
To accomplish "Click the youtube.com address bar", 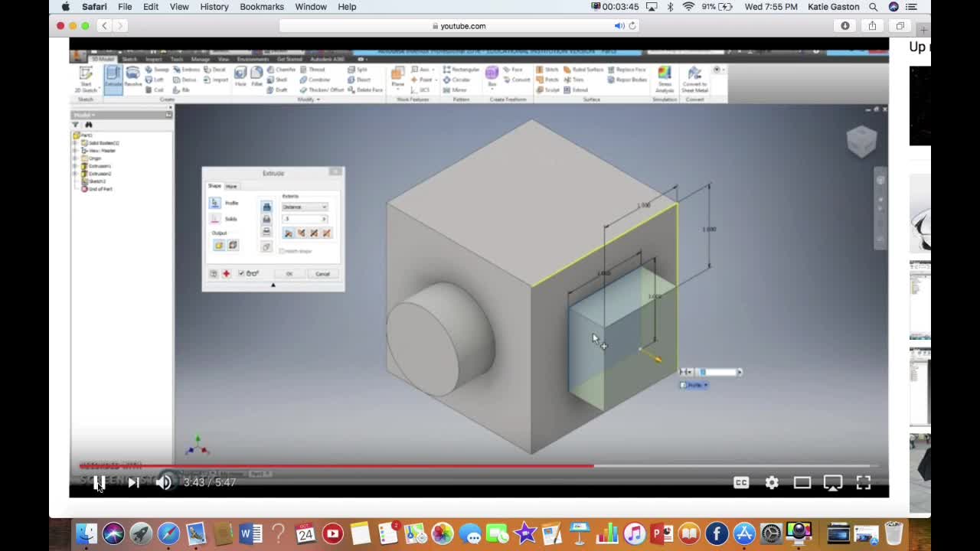I will [x=459, y=26].
